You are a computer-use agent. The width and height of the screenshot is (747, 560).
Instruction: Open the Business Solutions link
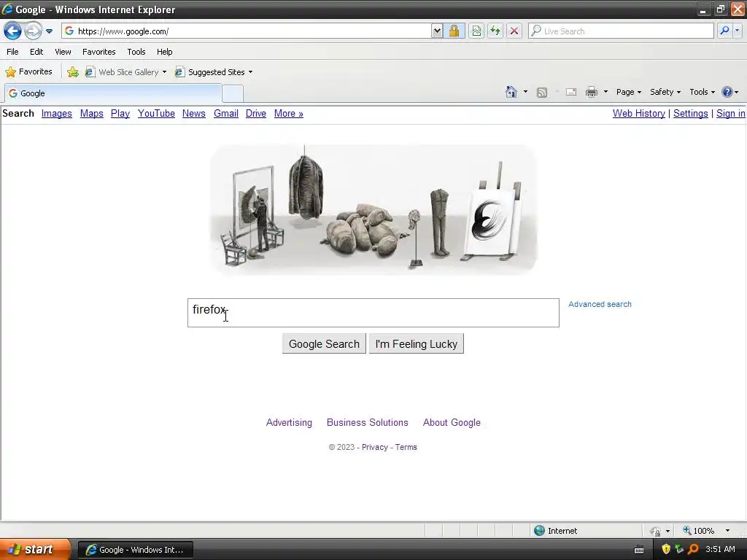(x=368, y=422)
